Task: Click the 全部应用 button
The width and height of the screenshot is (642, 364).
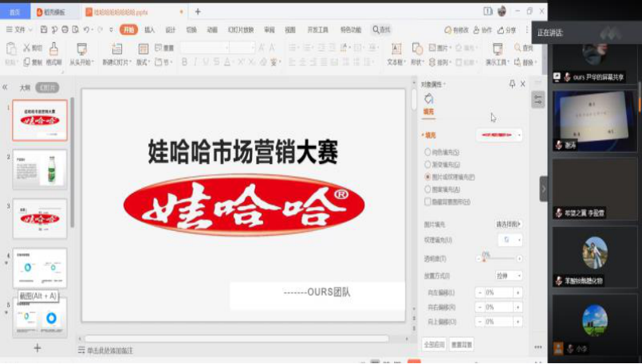Action: [x=433, y=344]
